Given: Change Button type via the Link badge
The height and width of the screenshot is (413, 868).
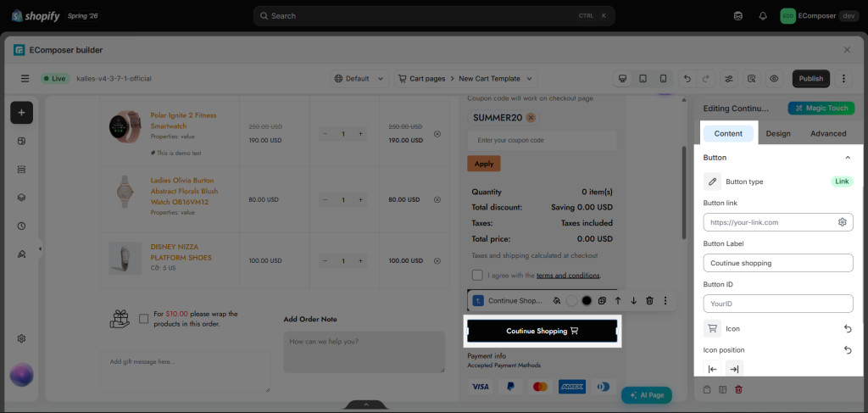Looking at the screenshot, I should coord(842,181).
